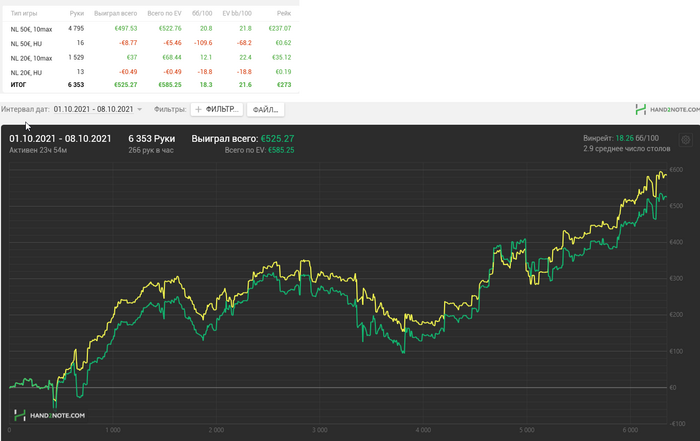Viewport: 700px width, 441px height.
Task: Click the Hand2Note logo in the toolbar
Action: [x=667, y=109]
